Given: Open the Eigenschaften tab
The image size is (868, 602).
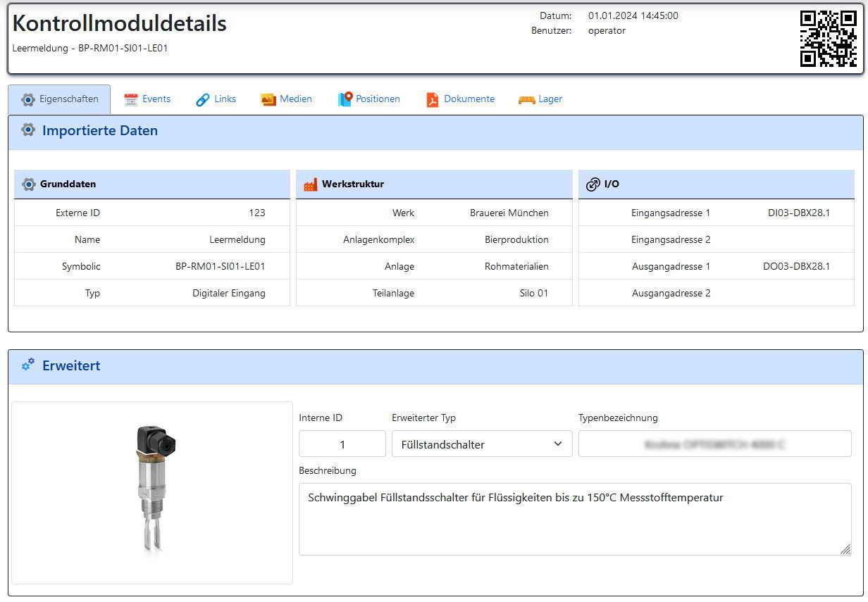Looking at the screenshot, I should click(59, 99).
